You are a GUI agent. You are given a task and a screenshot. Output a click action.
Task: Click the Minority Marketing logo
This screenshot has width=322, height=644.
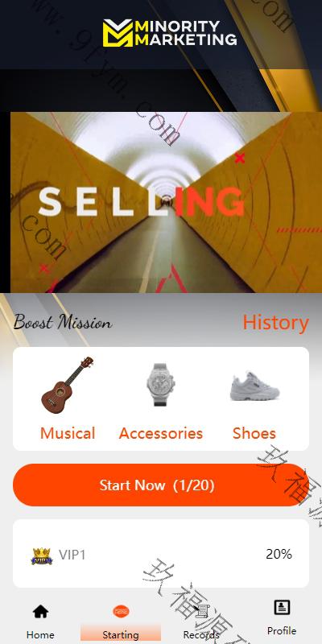[170, 33]
